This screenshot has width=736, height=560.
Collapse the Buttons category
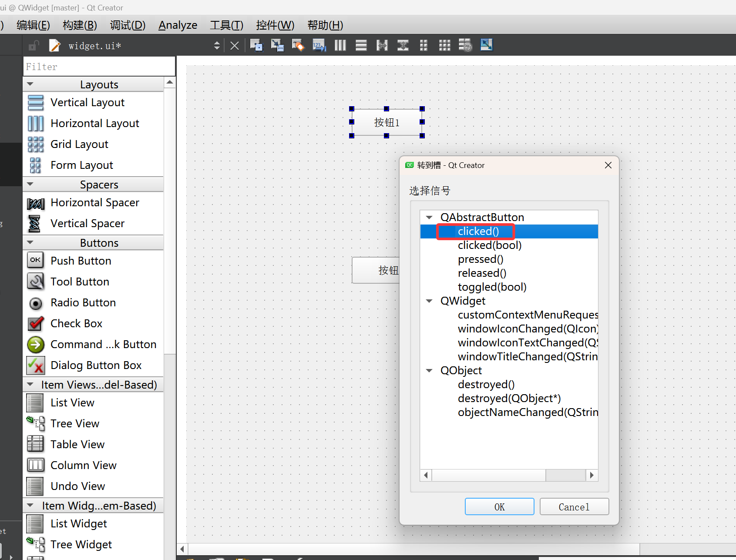[30, 242]
